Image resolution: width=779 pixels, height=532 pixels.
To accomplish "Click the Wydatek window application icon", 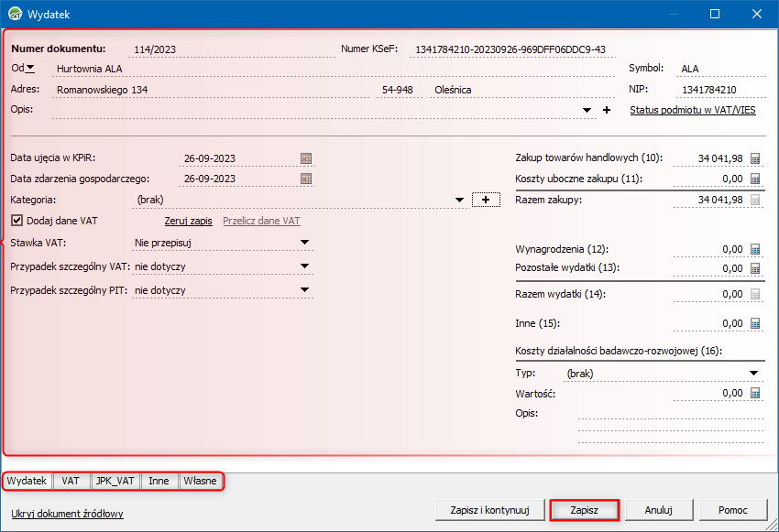I will pos(15,14).
